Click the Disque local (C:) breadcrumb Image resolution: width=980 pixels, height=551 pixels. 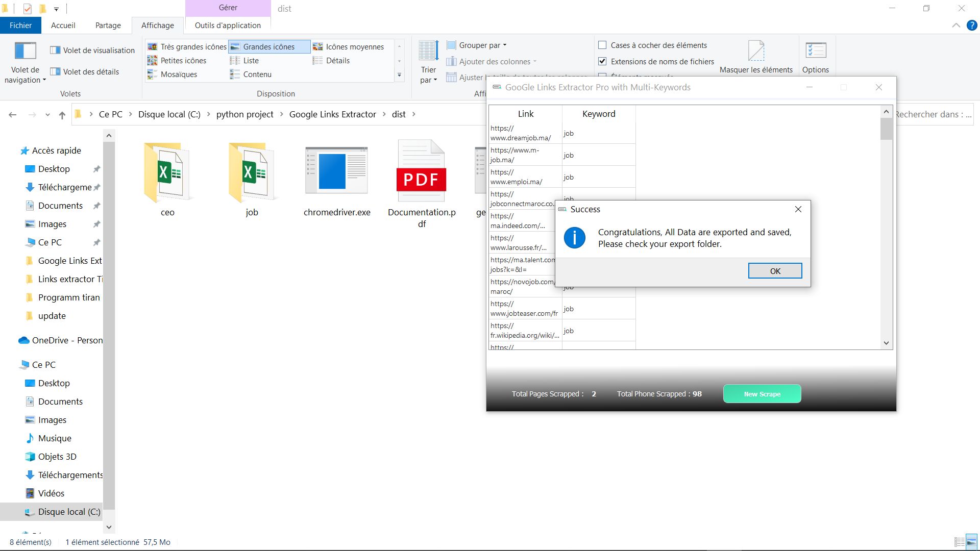169,114
